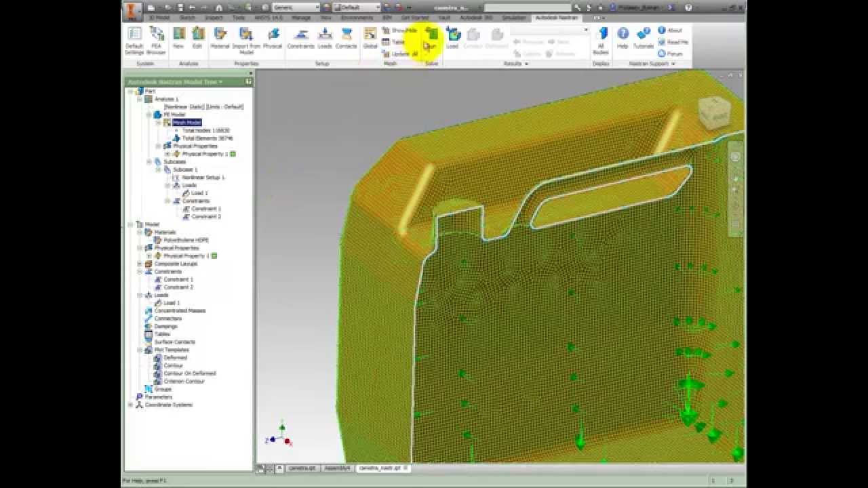Click the mesh Table button
The image size is (868, 488).
[394, 42]
